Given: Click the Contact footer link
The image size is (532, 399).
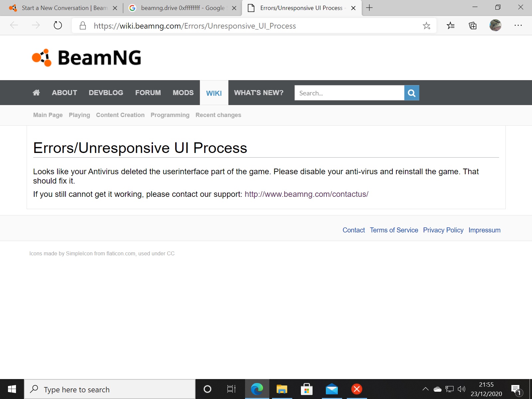Looking at the screenshot, I should click(354, 230).
